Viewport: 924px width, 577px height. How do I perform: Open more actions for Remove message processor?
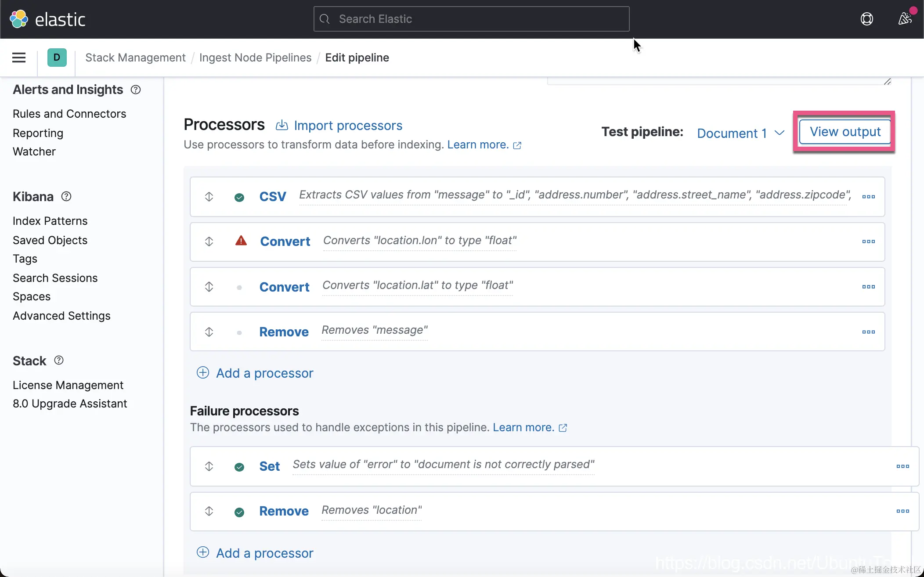(x=868, y=332)
